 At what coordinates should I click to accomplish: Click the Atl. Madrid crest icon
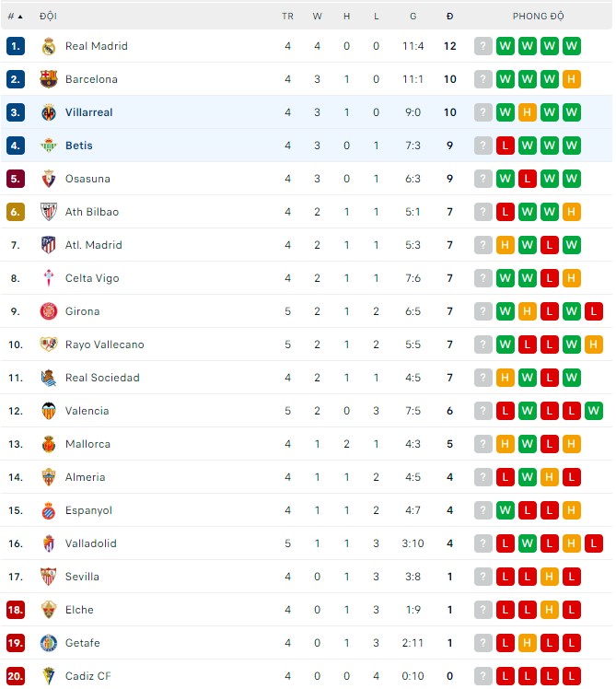pyautogui.click(x=49, y=245)
